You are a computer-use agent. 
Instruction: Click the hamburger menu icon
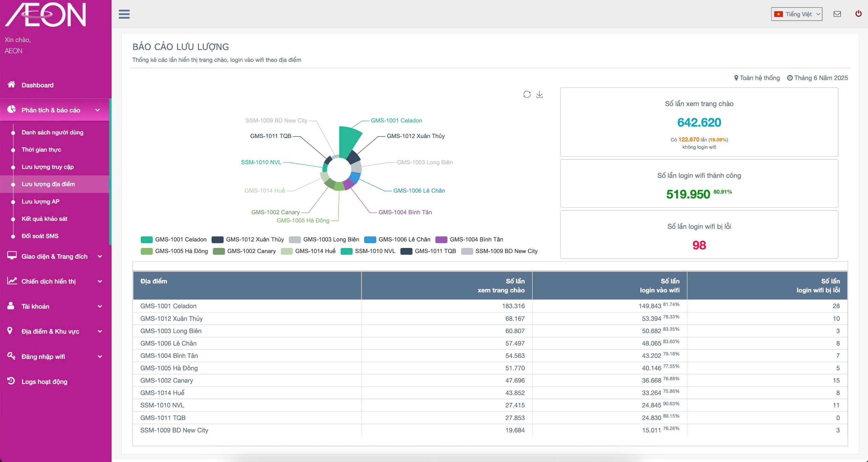coord(124,14)
